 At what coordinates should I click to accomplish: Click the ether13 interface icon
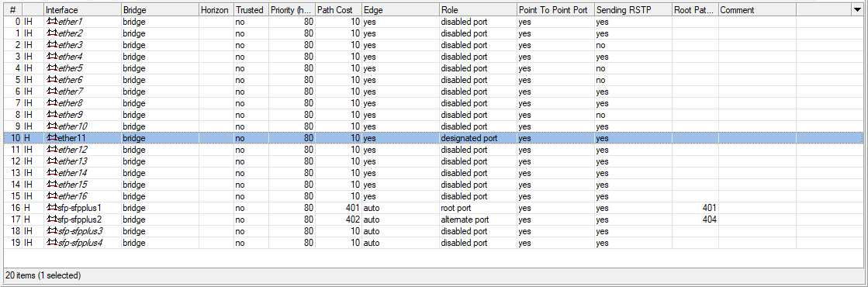[51, 161]
